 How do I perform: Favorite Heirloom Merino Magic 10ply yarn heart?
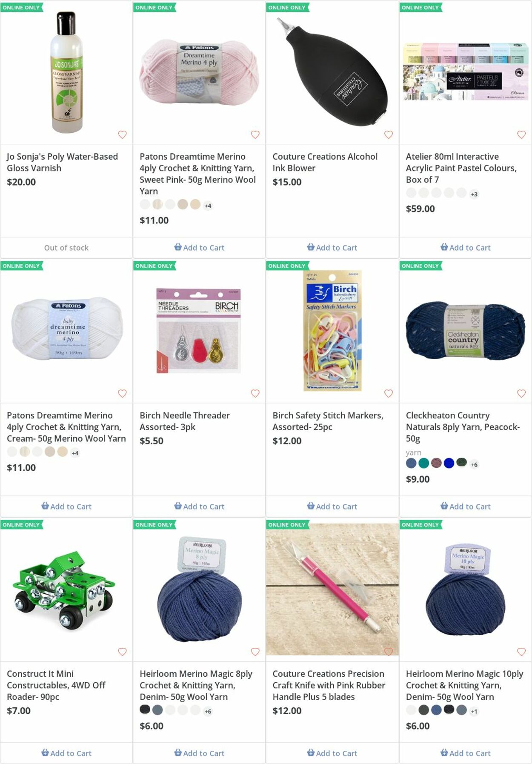pos(521,652)
